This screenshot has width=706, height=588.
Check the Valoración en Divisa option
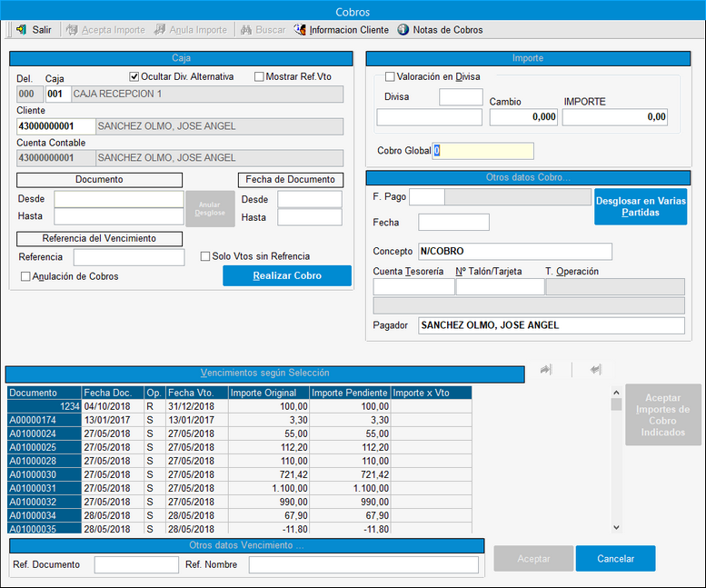(391, 77)
